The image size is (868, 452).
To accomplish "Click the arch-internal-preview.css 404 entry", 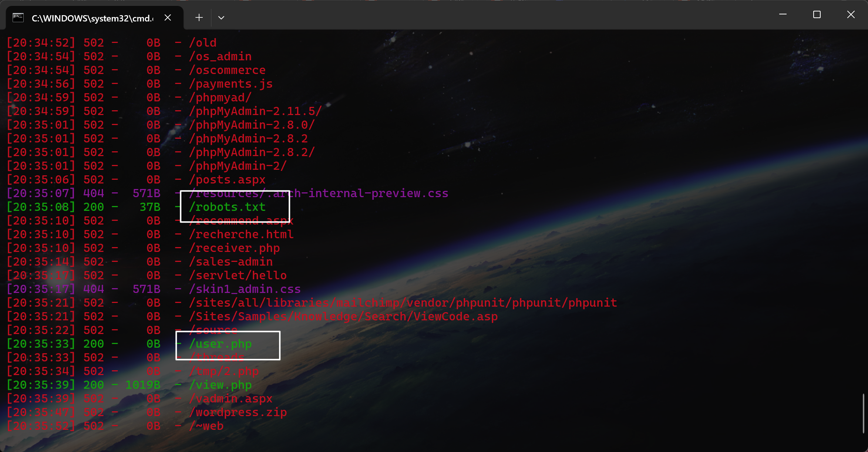I will click(x=318, y=193).
